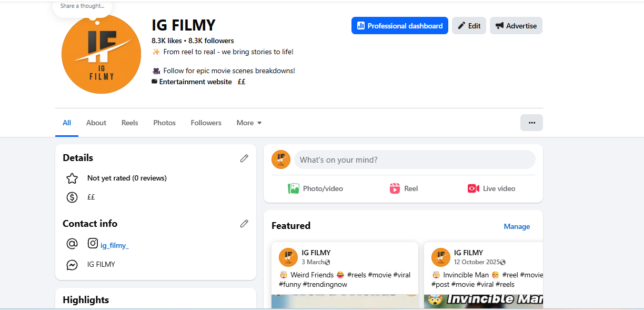Screen dimensions: 644x310
Task: Click the Highlights heading
Action: 86,300
